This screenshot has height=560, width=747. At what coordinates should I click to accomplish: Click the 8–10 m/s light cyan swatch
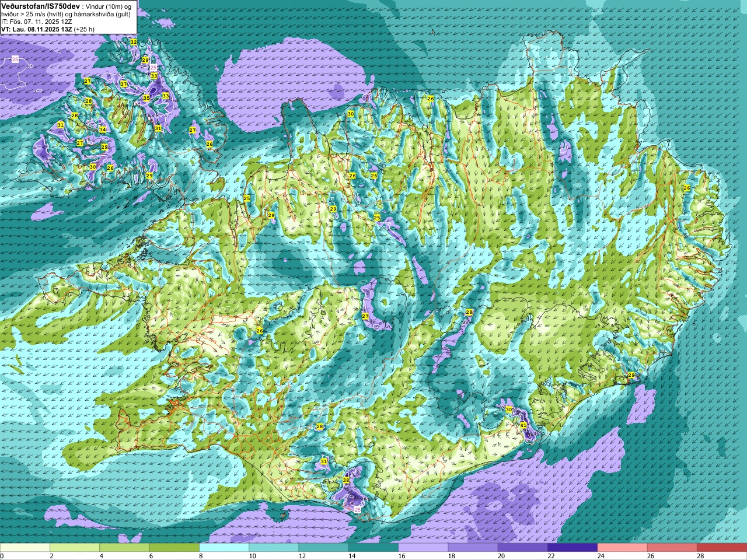click(x=224, y=548)
